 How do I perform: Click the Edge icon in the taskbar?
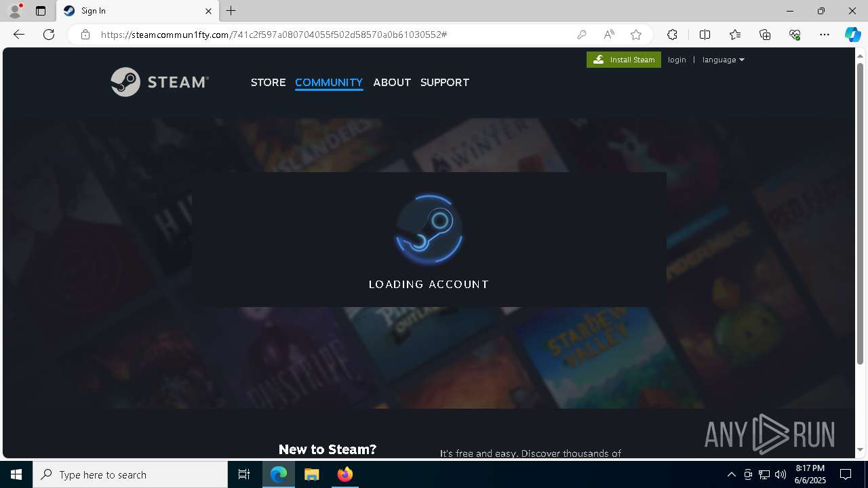pyautogui.click(x=279, y=474)
